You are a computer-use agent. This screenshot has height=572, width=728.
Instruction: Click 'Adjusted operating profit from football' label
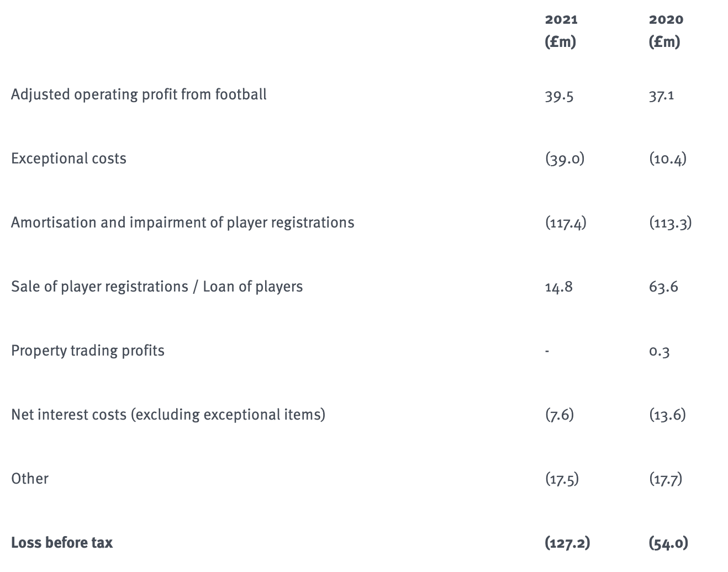pyautogui.click(x=139, y=94)
